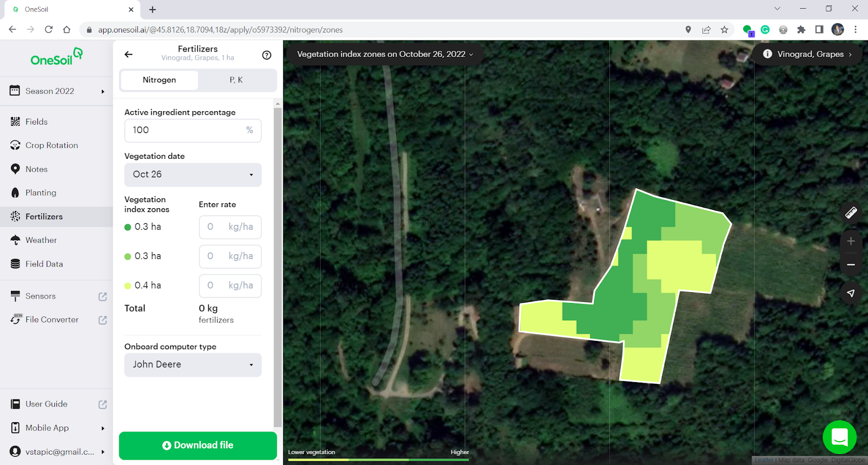Switch to P, K tab

237,80
